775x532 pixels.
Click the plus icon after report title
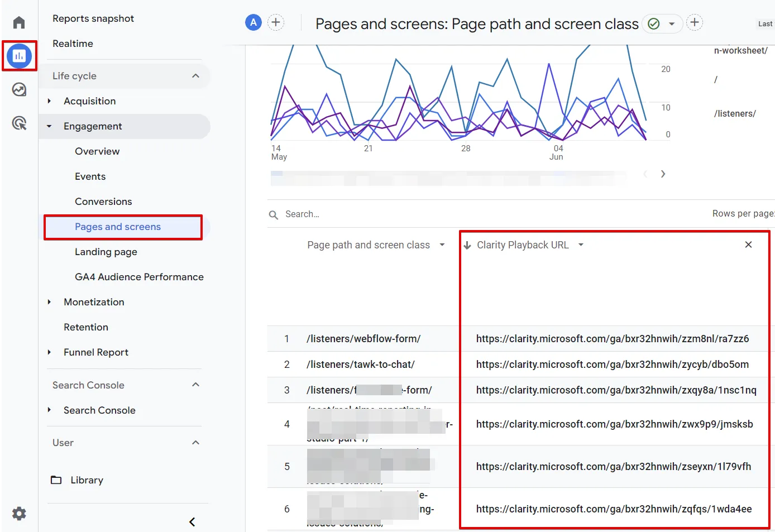(695, 23)
